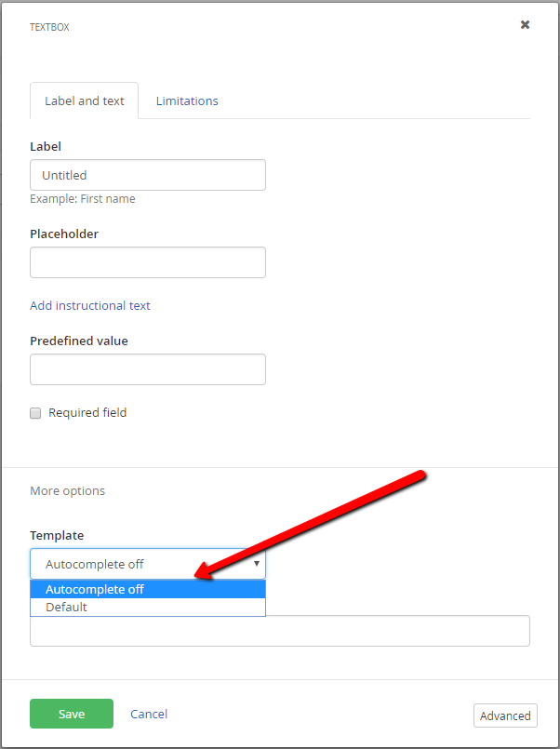Image resolution: width=560 pixels, height=749 pixels.
Task: Click the wide input field below the Template list
Action: [x=280, y=631]
